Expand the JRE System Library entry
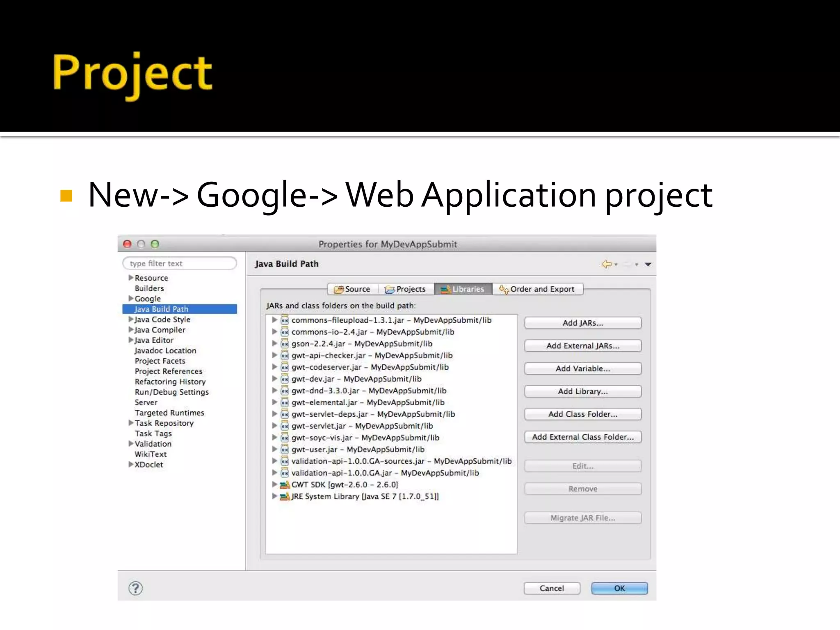 coord(274,496)
